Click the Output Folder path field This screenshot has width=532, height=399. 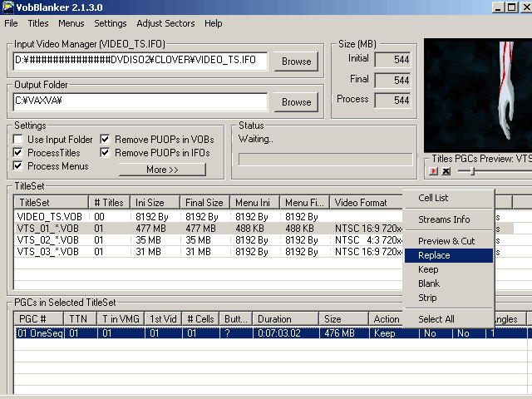tap(140, 101)
